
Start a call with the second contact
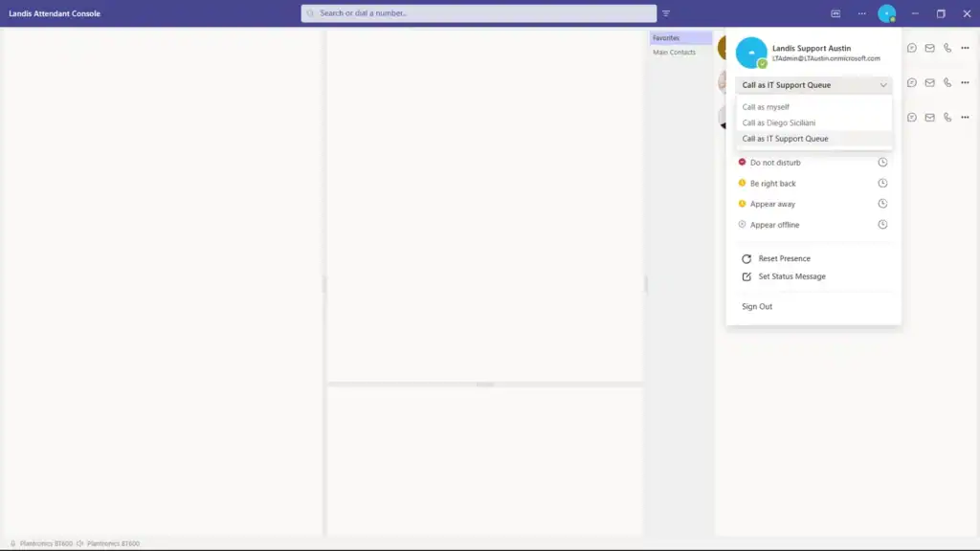[x=947, y=82]
